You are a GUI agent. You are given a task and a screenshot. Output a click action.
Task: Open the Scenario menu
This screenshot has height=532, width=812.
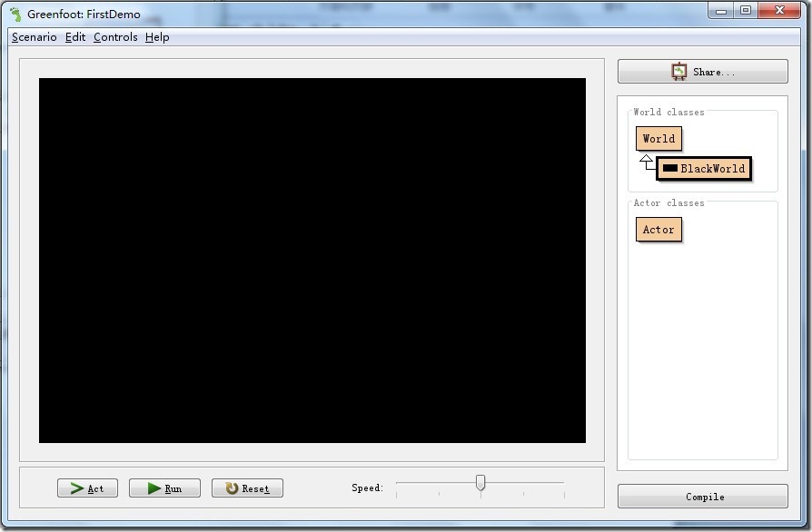click(x=35, y=37)
